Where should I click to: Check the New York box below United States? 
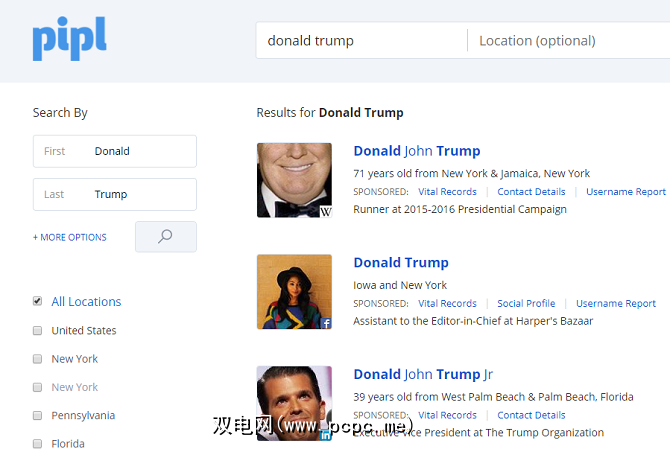pyautogui.click(x=38, y=359)
